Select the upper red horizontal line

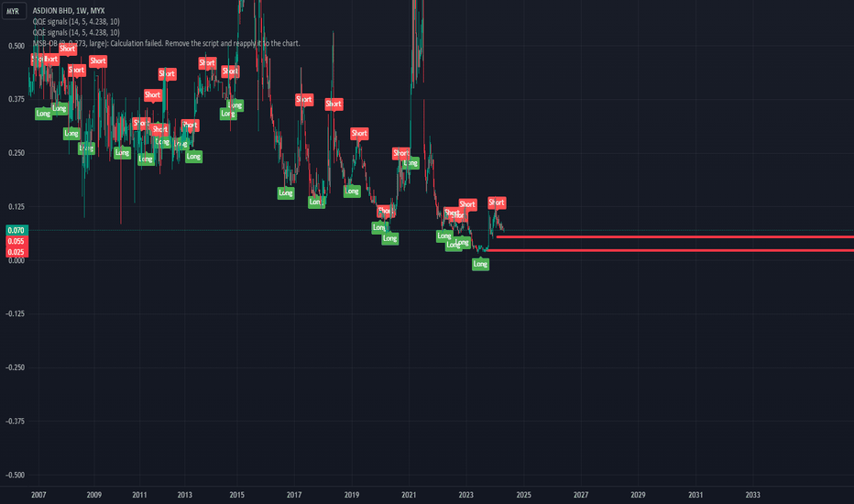coord(674,237)
